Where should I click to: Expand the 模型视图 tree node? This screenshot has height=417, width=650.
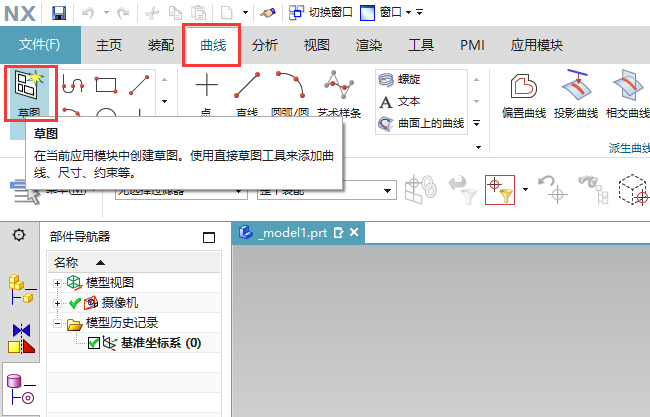pyautogui.click(x=57, y=284)
